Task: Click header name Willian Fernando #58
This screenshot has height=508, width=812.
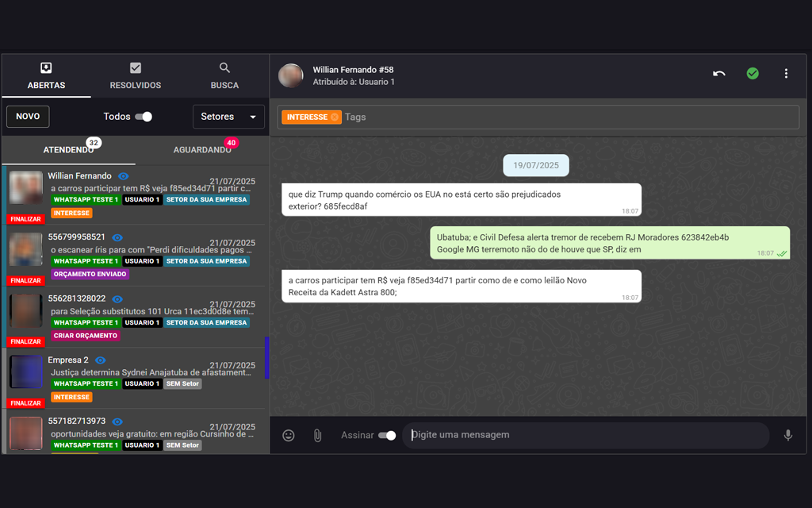Action: tap(353, 70)
